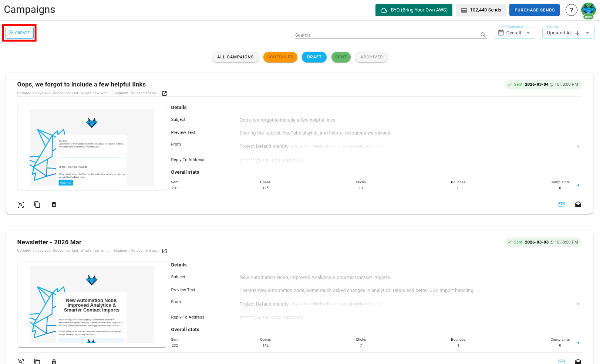Open the help question mark
Image resolution: width=600 pixels, height=364 pixels.
tap(571, 10)
